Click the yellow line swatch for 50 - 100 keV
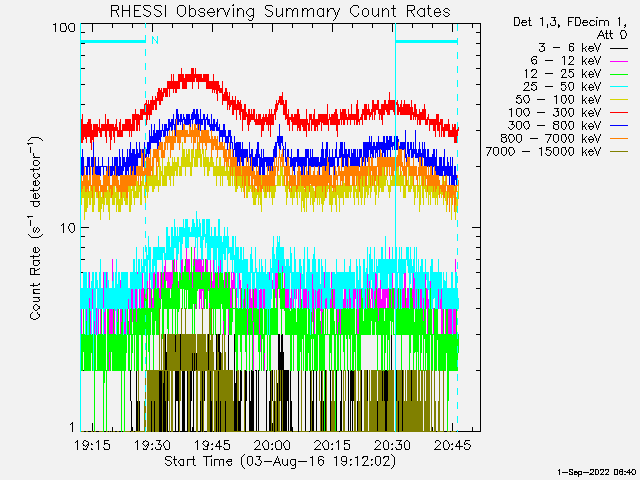 619,100
